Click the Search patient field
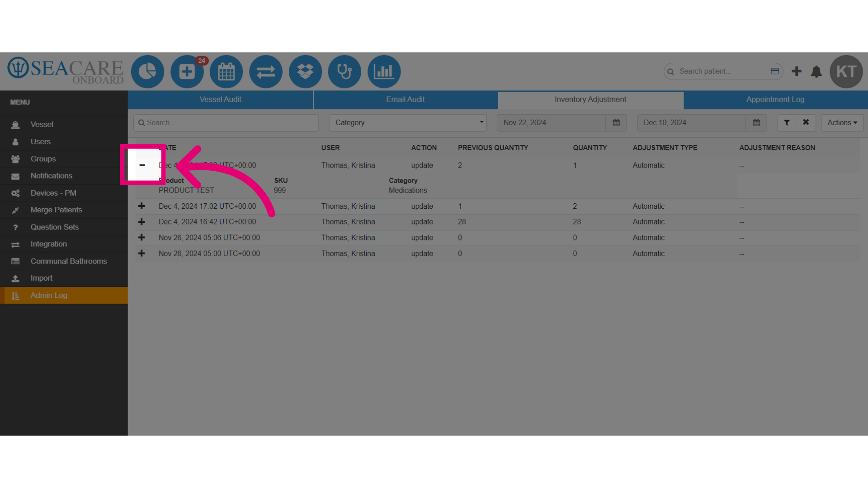 pyautogui.click(x=722, y=71)
